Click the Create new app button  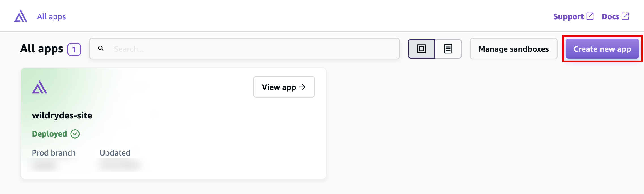602,49
